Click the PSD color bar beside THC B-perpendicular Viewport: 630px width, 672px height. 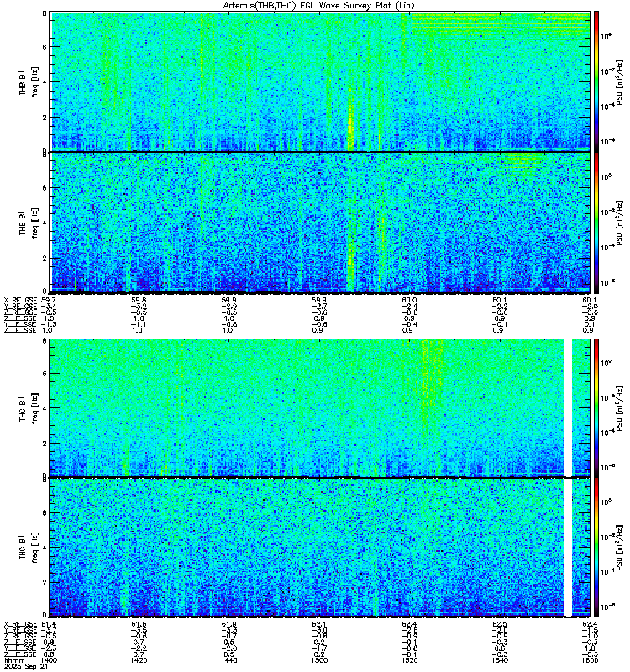[x=596, y=407]
